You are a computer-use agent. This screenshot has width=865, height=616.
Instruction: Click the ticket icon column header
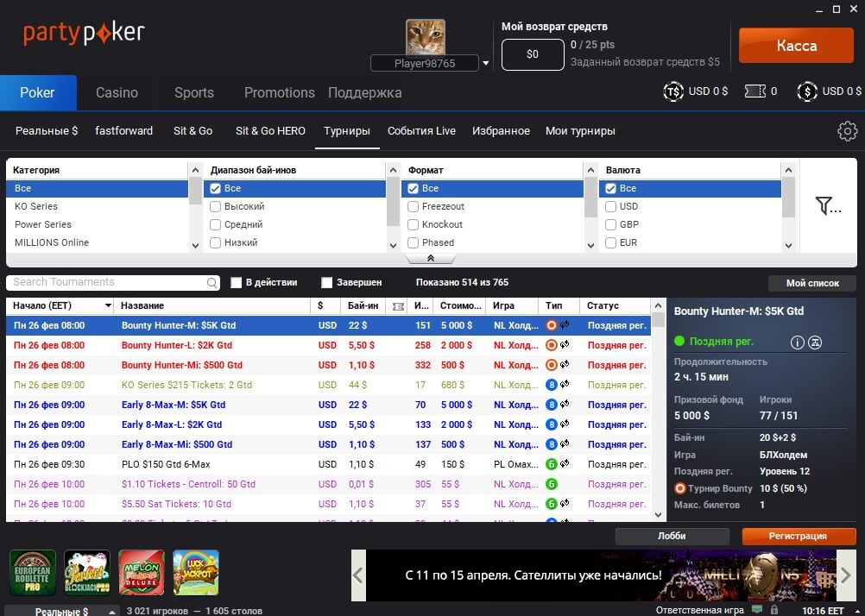coord(398,306)
